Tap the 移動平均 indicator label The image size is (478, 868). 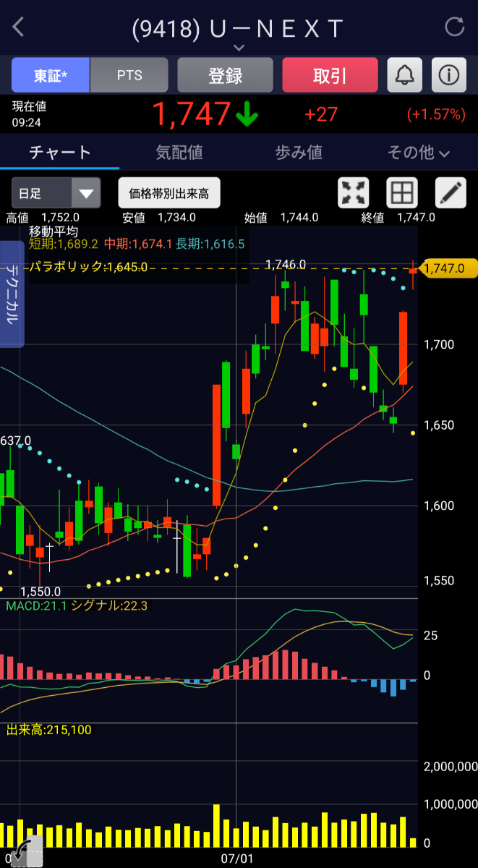(54, 231)
